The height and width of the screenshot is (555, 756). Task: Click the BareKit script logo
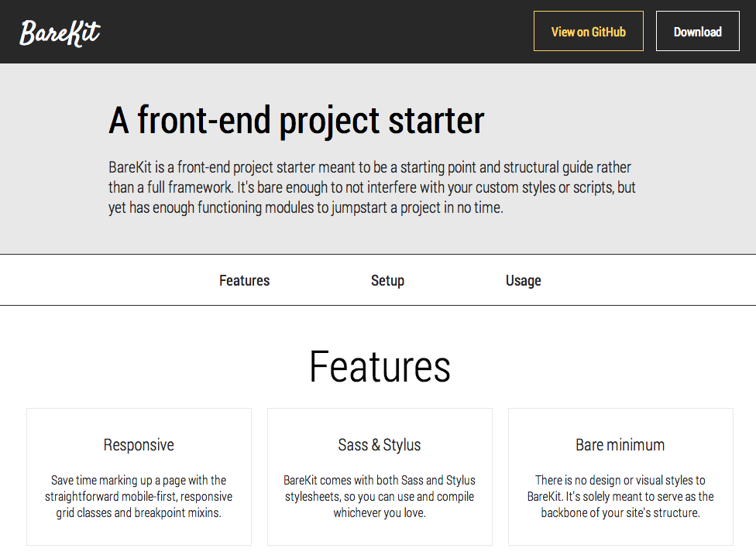pos(60,33)
